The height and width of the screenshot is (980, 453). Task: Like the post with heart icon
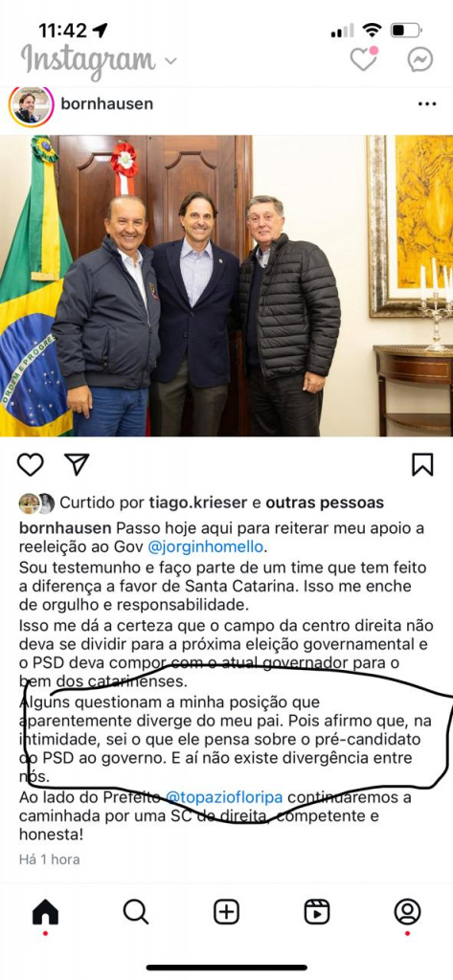30,464
